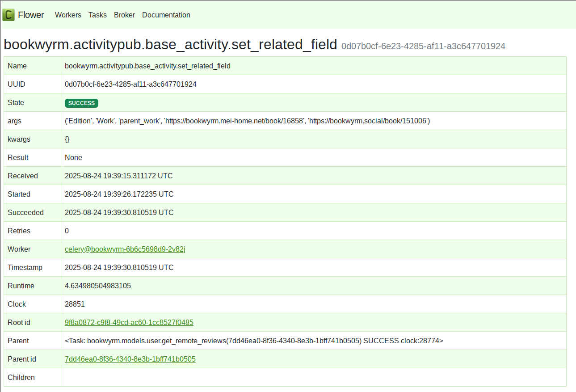The width and height of the screenshot is (576, 392).
Task: Click the Parent task description row
Action: click(253, 341)
